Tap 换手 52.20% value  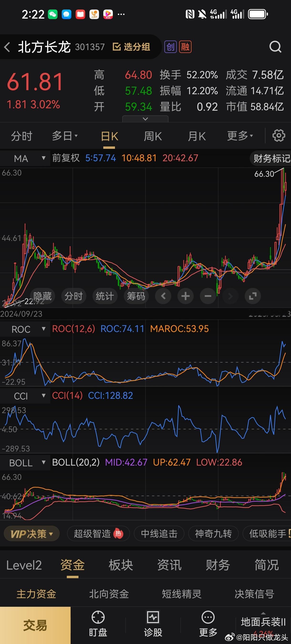tap(202, 75)
